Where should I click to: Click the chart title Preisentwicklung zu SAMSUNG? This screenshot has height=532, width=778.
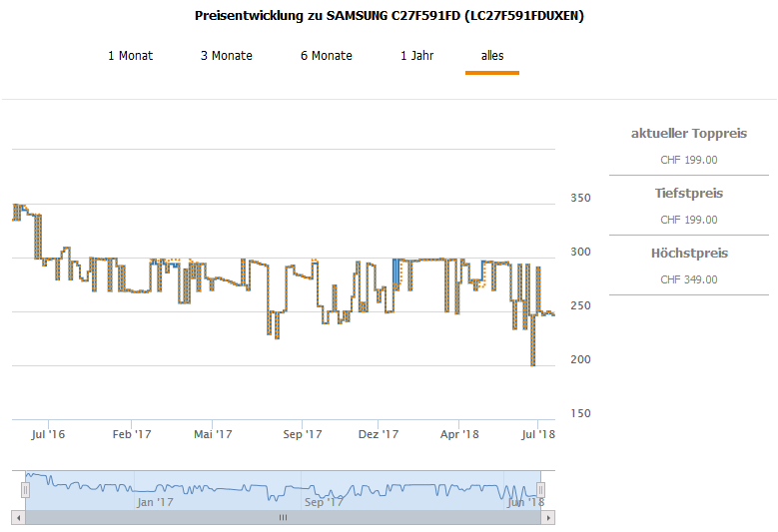click(x=388, y=17)
